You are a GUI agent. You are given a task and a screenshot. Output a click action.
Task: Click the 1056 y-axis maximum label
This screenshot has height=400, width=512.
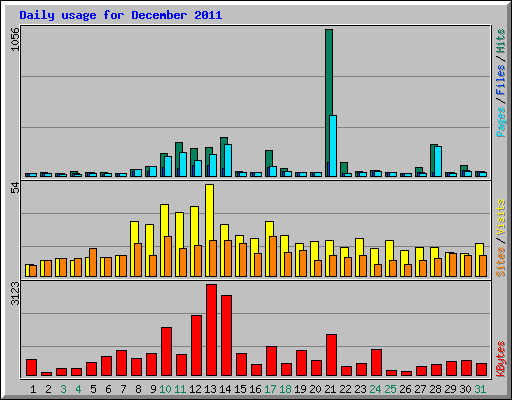[15, 39]
